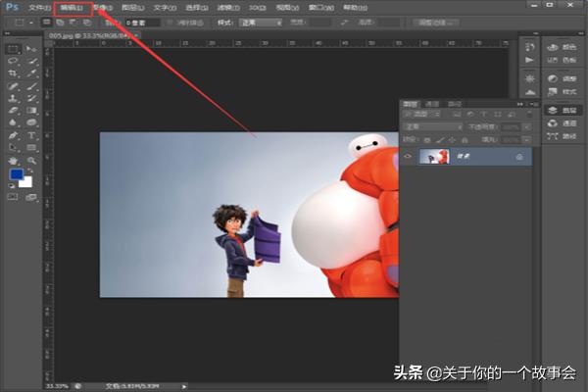Select the Move tool
The width and height of the screenshot is (588, 392).
pyautogui.click(x=32, y=48)
